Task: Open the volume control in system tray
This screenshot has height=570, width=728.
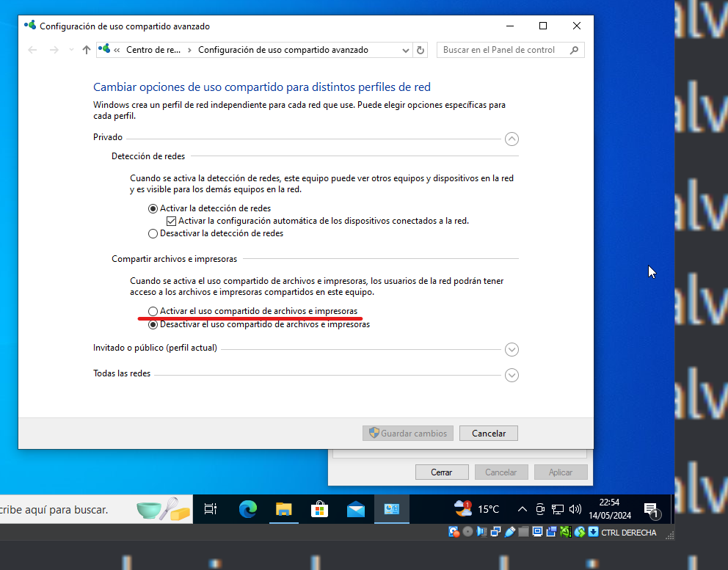Action: coord(574,508)
